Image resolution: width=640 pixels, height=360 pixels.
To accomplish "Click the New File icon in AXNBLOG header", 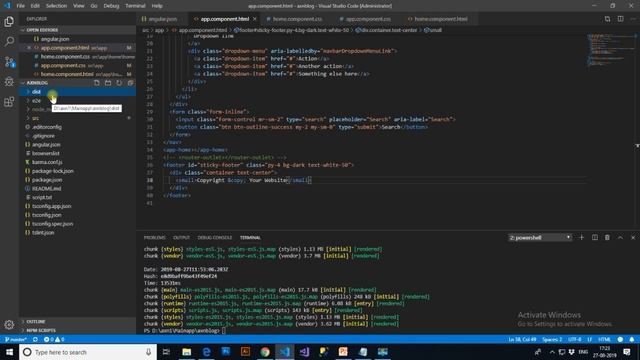I will 97,83.
